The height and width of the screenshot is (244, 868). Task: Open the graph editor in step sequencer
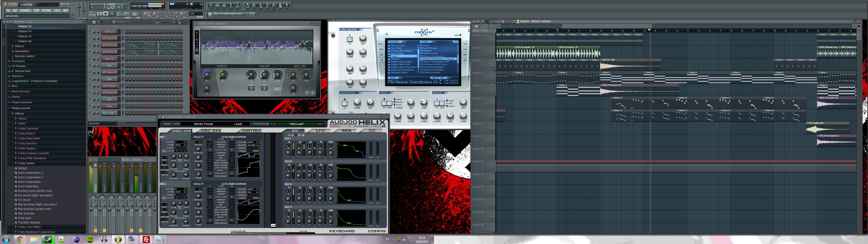pos(174,22)
